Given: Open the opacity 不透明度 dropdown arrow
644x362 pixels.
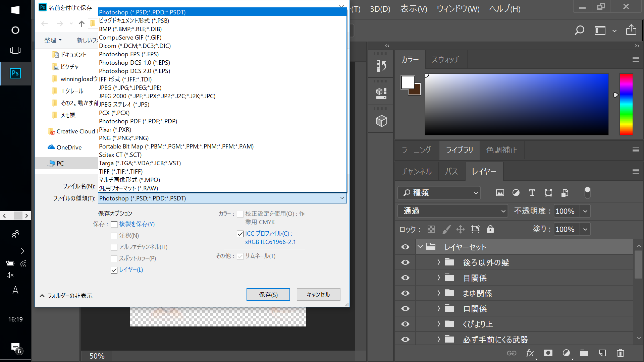Looking at the screenshot, I should click(x=585, y=211).
